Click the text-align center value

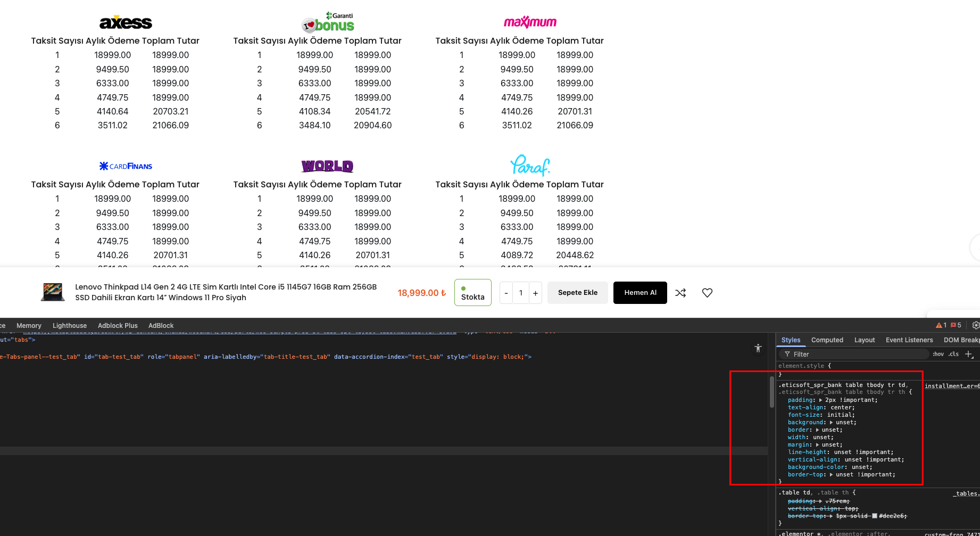point(841,408)
